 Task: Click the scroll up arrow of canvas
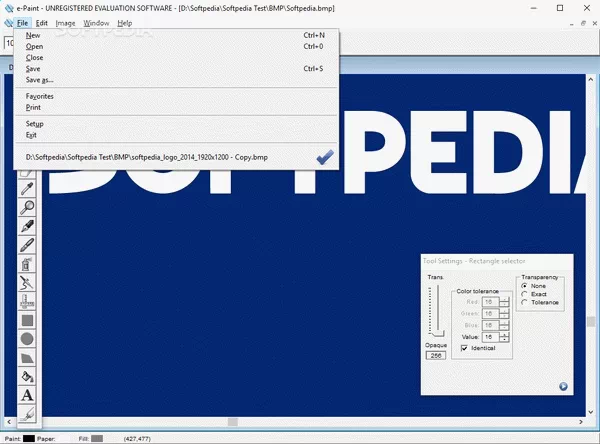click(591, 79)
